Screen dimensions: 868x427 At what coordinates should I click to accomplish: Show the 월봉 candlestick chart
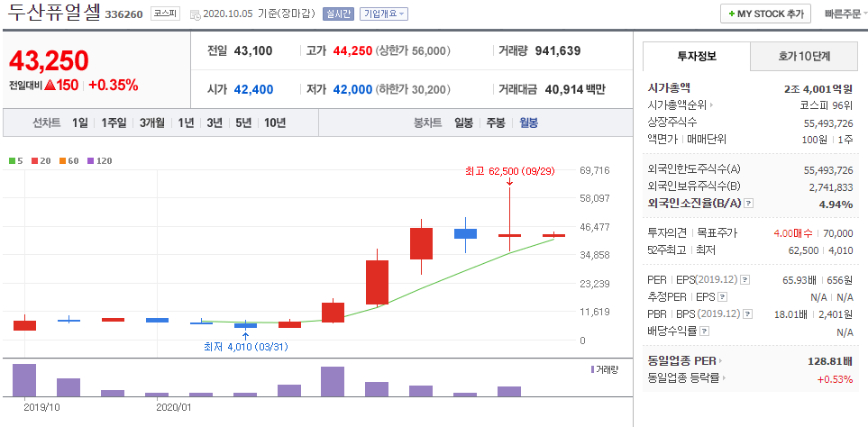[x=528, y=123]
